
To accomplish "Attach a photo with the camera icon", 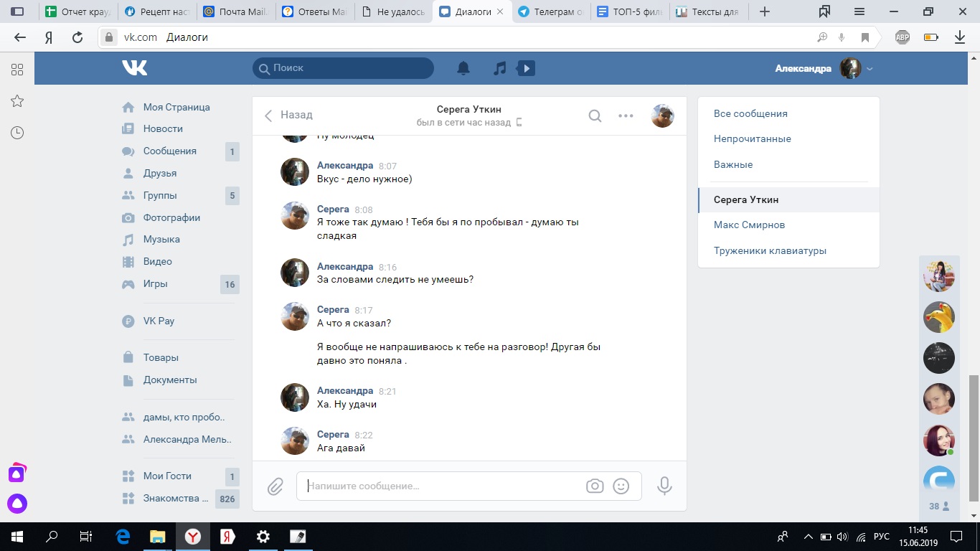I will tap(595, 486).
